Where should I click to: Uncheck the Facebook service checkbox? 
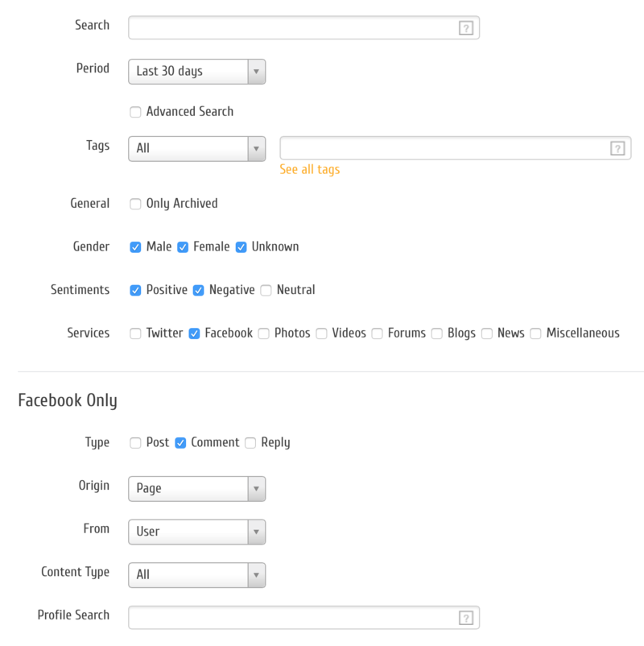pyautogui.click(x=194, y=333)
